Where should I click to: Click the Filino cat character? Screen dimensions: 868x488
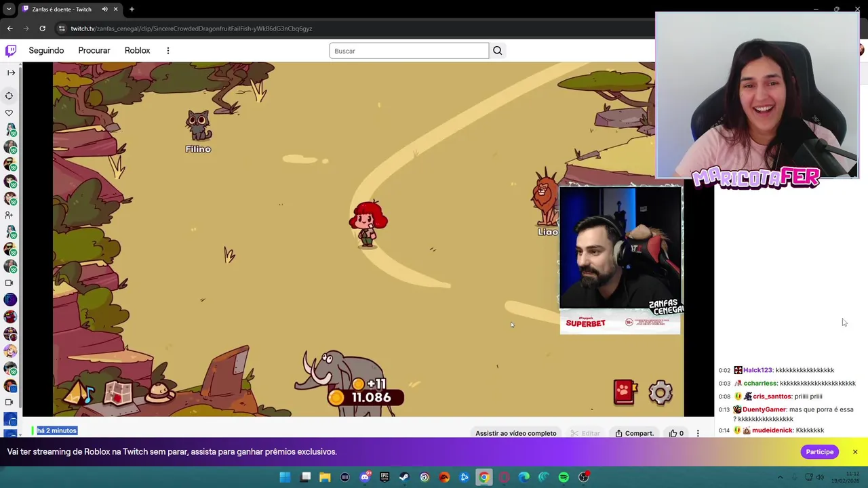point(199,126)
